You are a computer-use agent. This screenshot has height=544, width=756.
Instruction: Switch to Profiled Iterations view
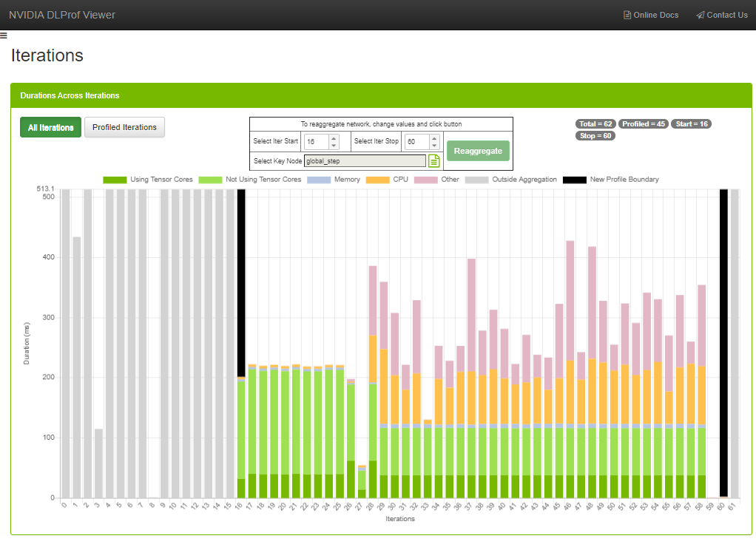pyautogui.click(x=124, y=127)
